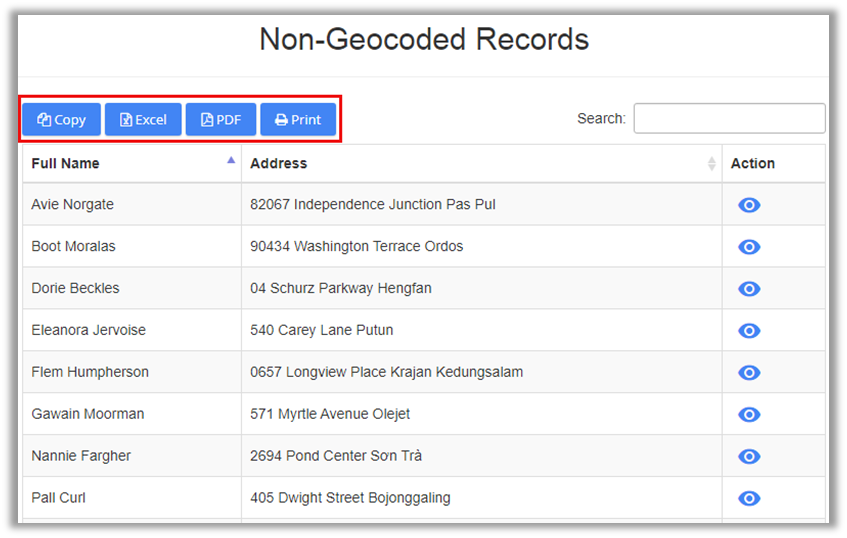This screenshot has width=847, height=538.
Task: Select the Avie Norgate name cell
Action: click(x=73, y=205)
